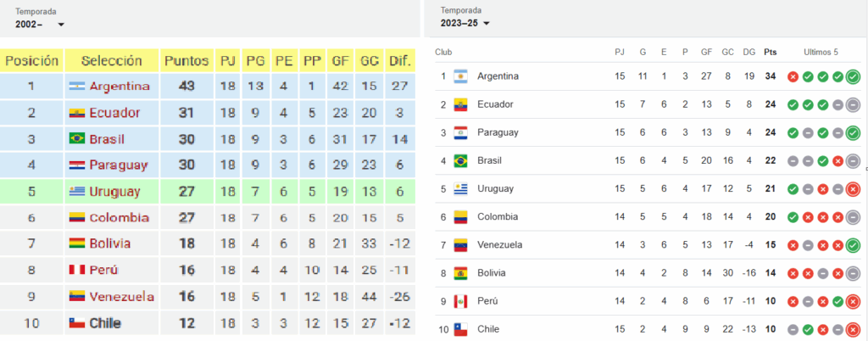
Task: Open the Uruguay link in the left table
Action: pyautogui.click(x=115, y=192)
